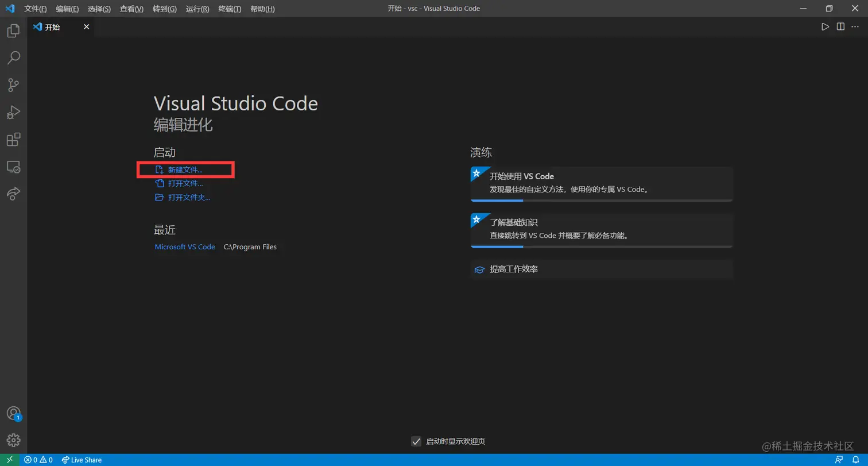Screen dimensions: 868x466
Task: Open the 提高工作效率 walkthrough
Action: coord(602,269)
